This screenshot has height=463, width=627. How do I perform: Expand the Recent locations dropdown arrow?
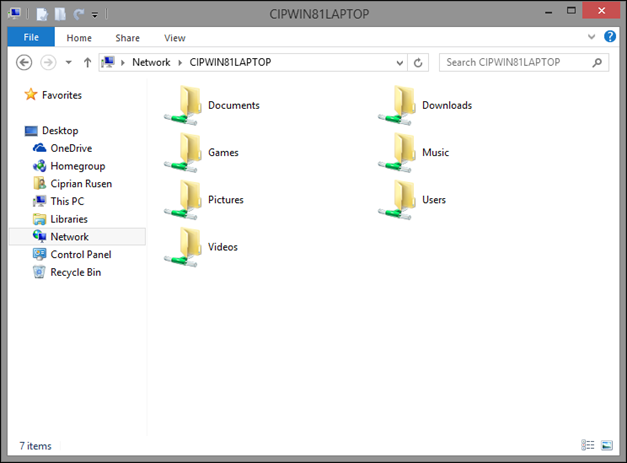(x=69, y=63)
